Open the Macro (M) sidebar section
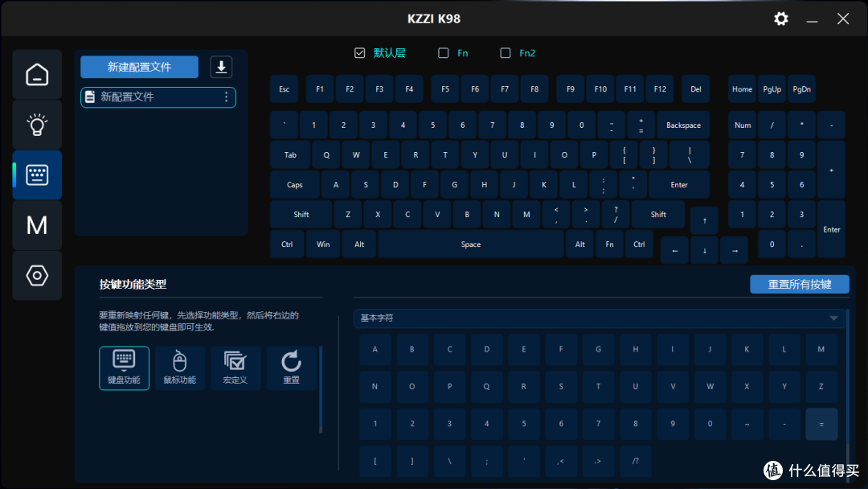The width and height of the screenshot is (868, 489). click(x=37, y=225)
